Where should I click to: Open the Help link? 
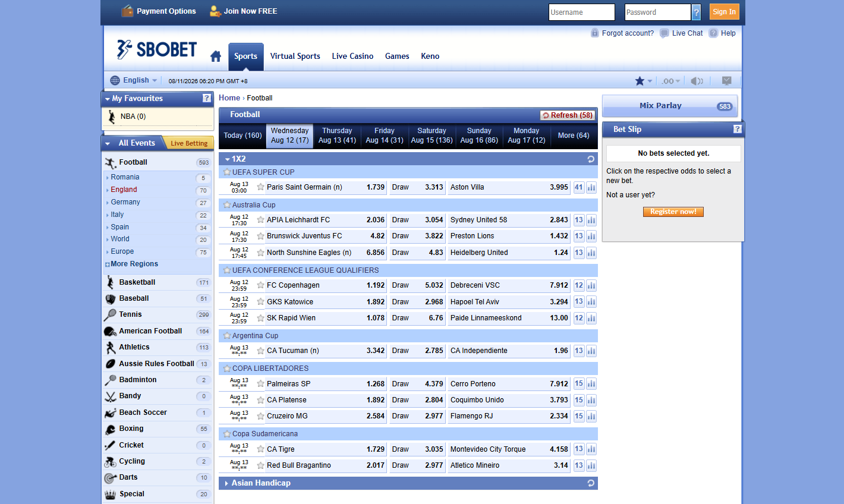coord(728,33)
